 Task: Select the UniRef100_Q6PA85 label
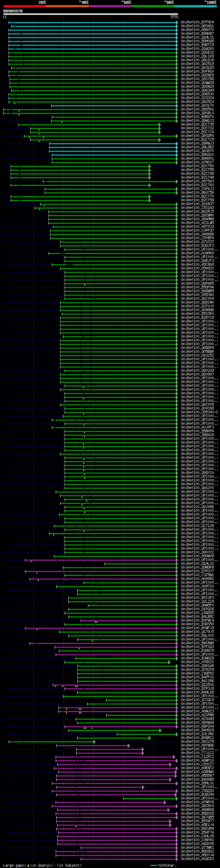[x=197, y=284]
